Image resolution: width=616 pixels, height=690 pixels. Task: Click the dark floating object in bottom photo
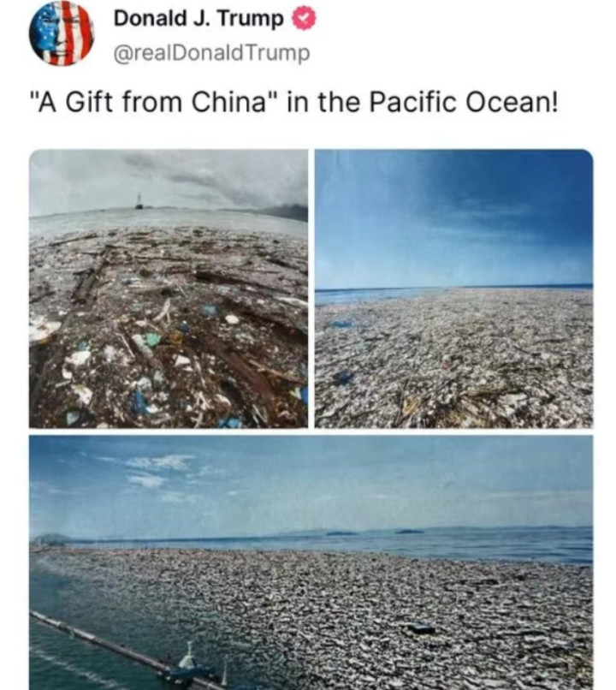(421, 628)
